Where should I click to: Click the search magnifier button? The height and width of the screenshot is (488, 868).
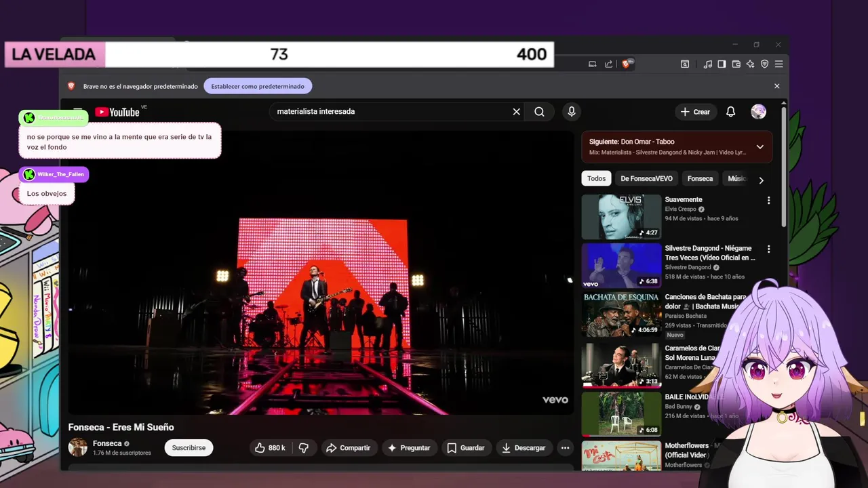coord(539,112)
